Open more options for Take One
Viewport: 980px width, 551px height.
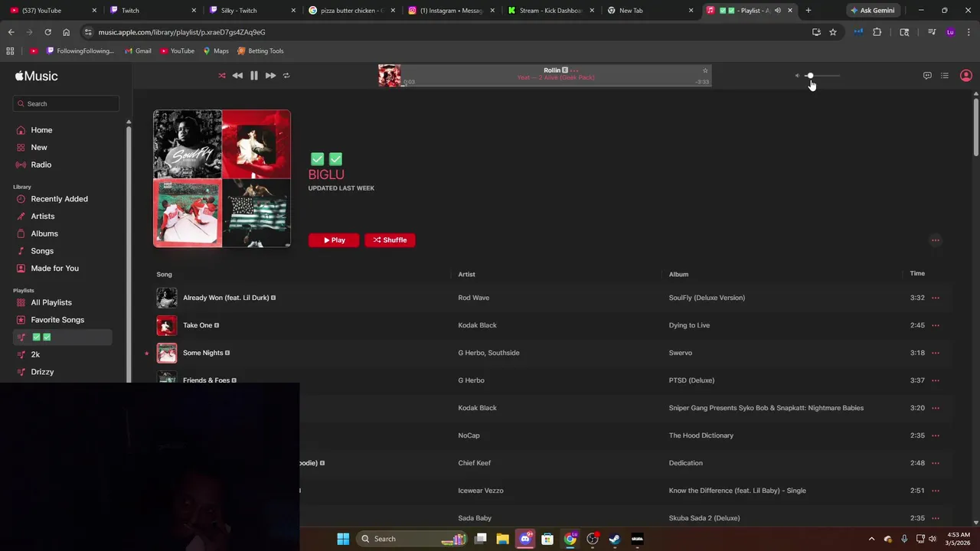tap(936, 325)
